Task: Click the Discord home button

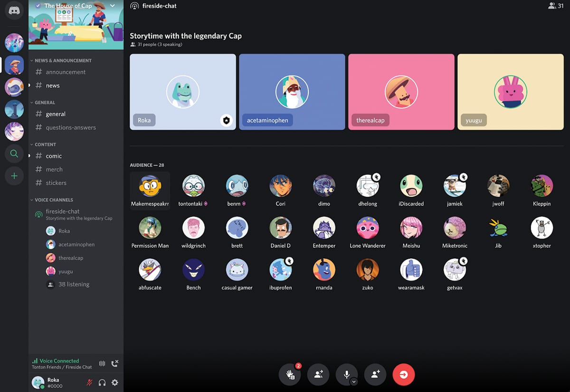Action: pos(14,10)
